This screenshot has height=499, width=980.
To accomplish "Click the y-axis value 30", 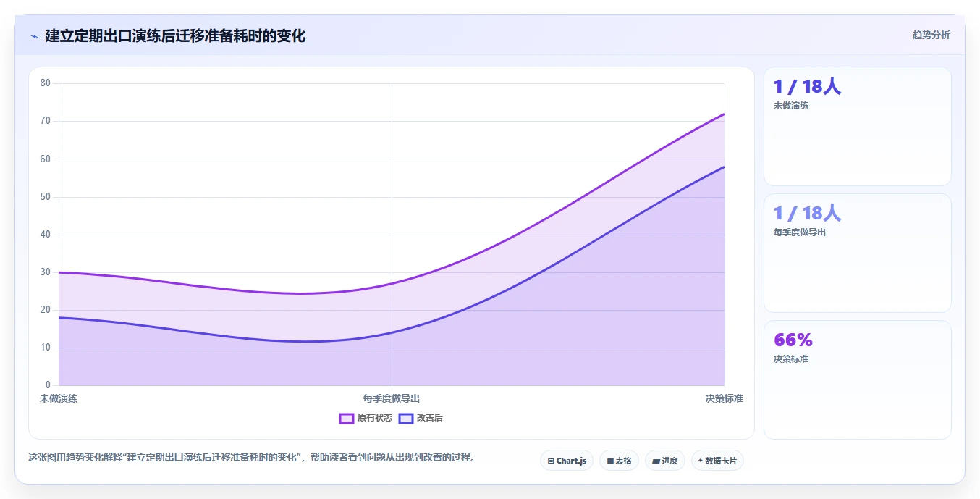I will click(46, 272).
